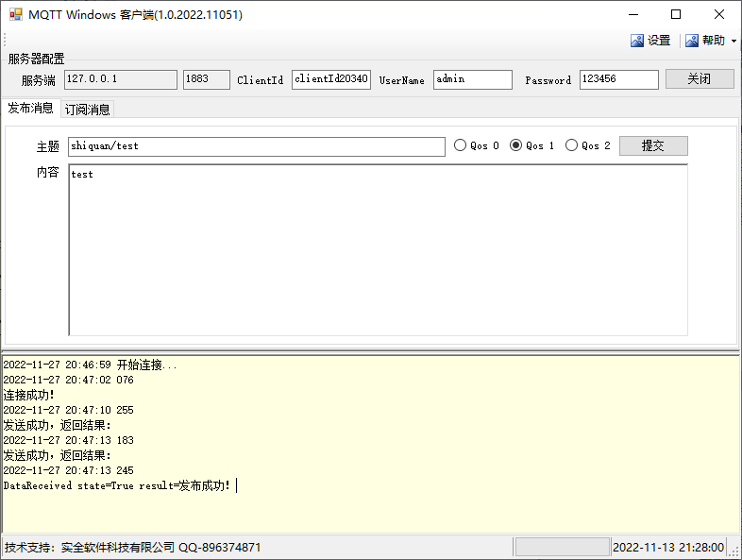
Task: Focus the server address field 127.0.0.1
Action: [121, 79]
